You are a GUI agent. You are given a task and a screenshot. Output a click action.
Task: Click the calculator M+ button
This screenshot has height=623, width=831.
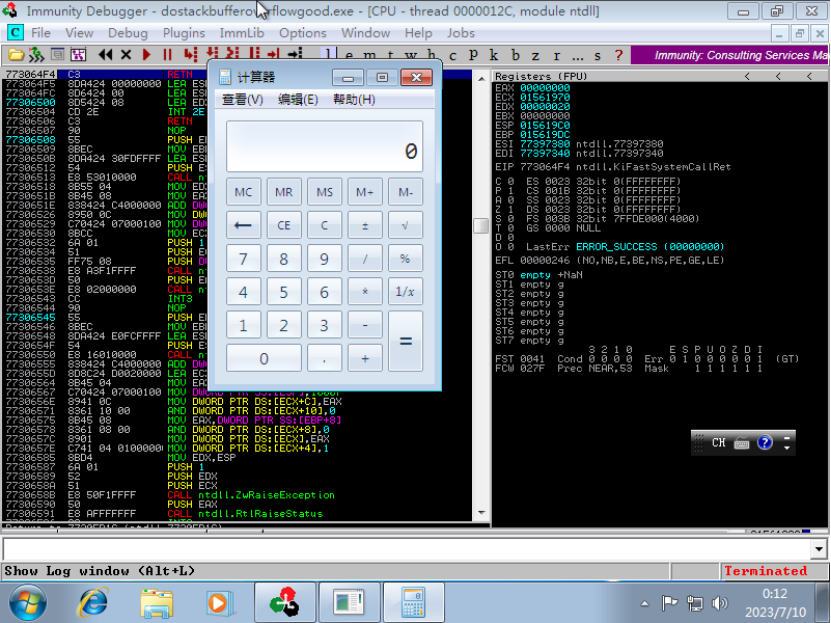click(365, 192)
